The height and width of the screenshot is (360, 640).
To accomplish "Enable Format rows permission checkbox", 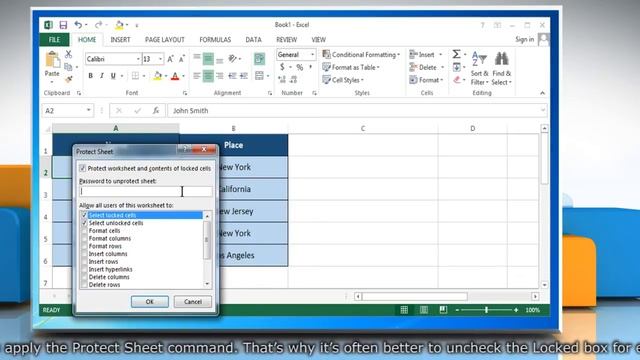I will (x=84, y=246).
